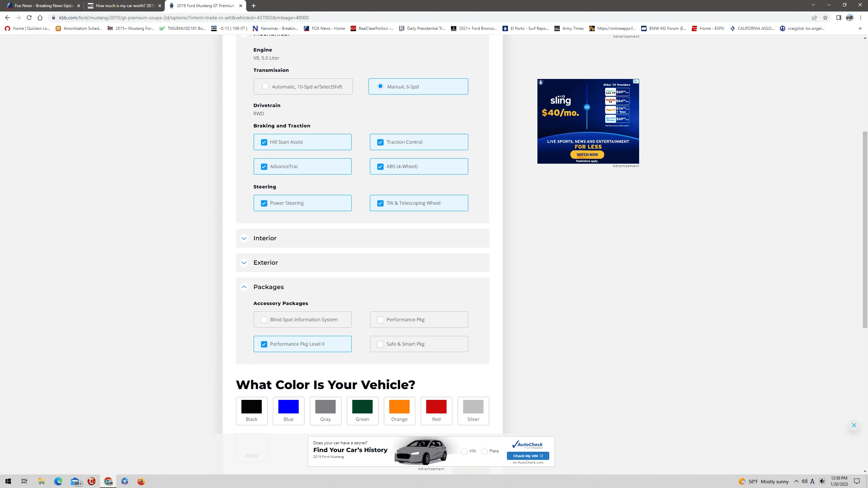868x488 pixels.
Task: Expand the Exterior section
Action: (362, 263)
